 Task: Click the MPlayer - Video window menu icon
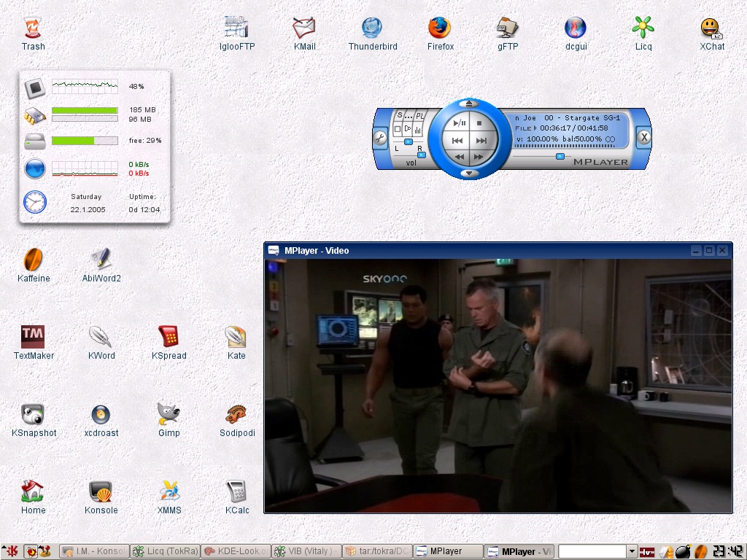pos(274,251)
